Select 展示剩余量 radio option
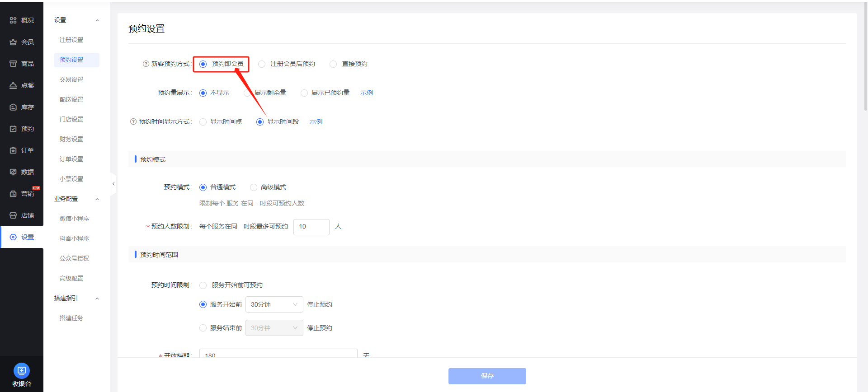868x392 pixels. 247,93
